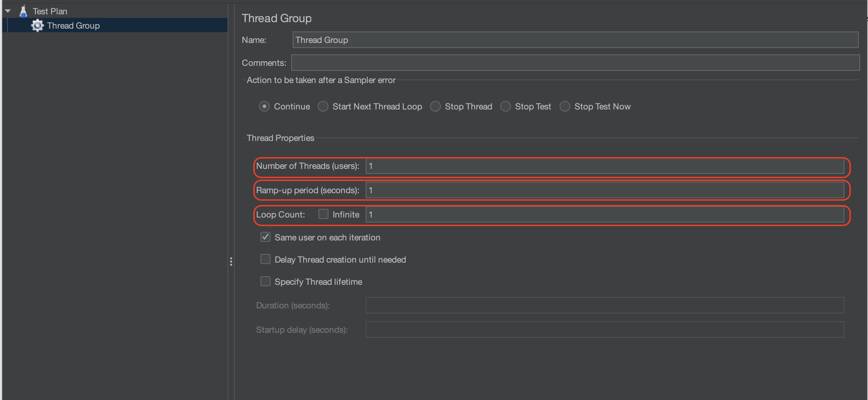The image size is (868, 400).
Task: Collapse the Test Plan tree node
Action: [8, 11]
